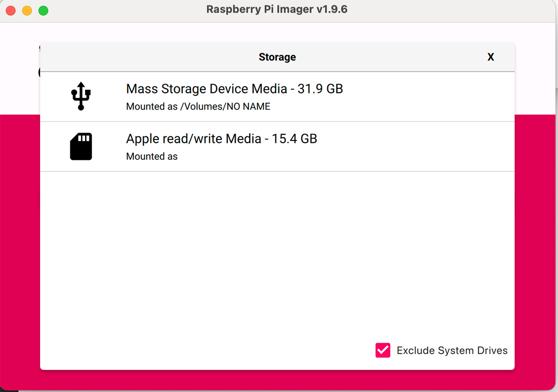The width and height of the screenshot is (558, 392).
Task: Click the Raspberry Pi Imager title bar text
Action: pyautogui.click(x=277, y=9)
